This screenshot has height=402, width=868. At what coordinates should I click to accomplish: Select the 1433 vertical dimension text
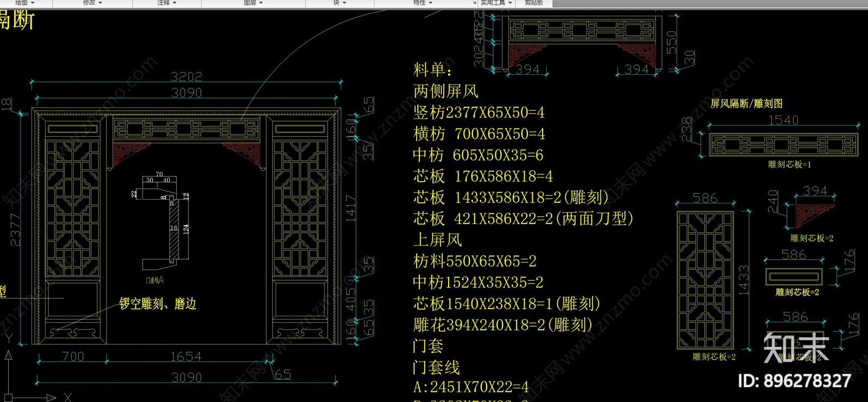click(744, 280)
